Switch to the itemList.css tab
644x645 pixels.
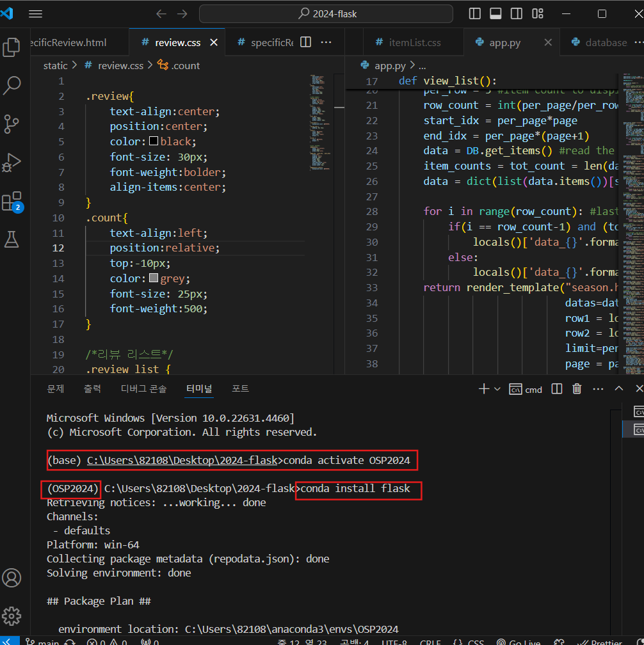414,42
